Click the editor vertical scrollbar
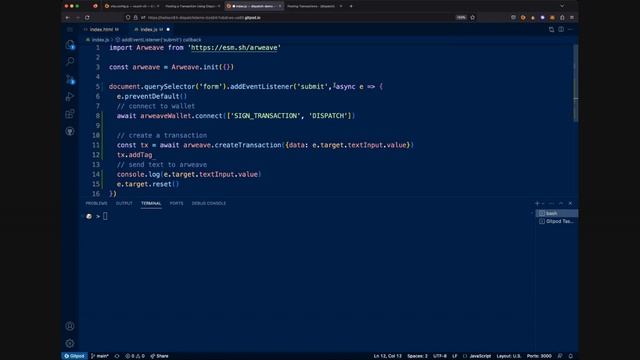The image size is (640, 360). [576, 84]
